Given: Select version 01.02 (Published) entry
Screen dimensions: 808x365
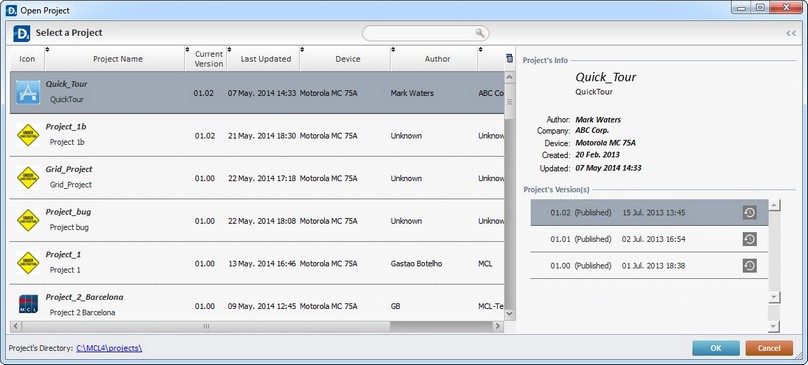Looking at the screenshot, I should click(649, 212).
